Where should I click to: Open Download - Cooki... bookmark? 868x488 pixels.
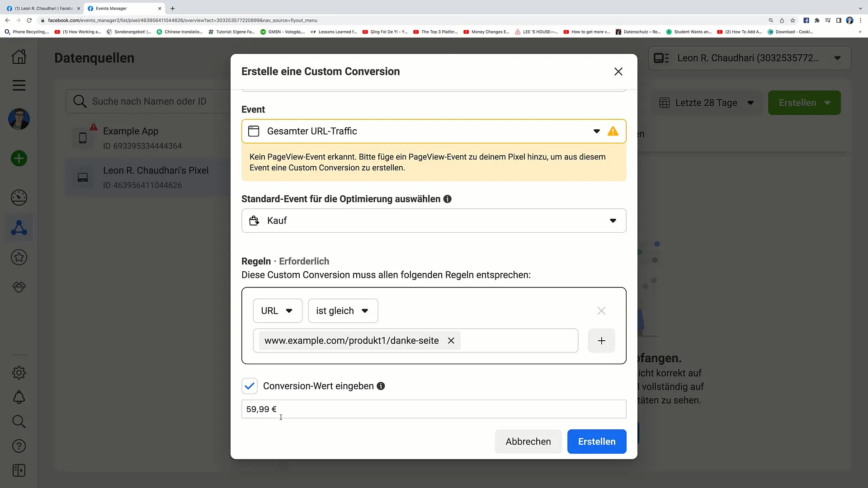coord(790,32)
